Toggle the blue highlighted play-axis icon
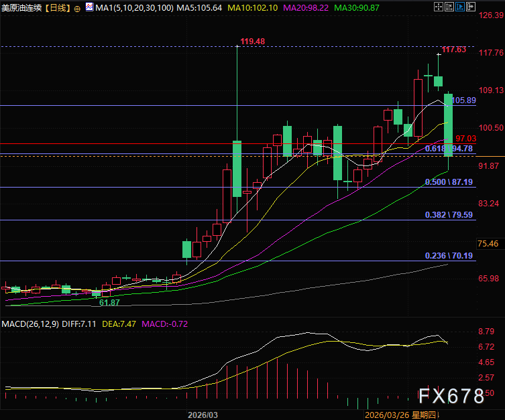 click(x=460, y=7)
